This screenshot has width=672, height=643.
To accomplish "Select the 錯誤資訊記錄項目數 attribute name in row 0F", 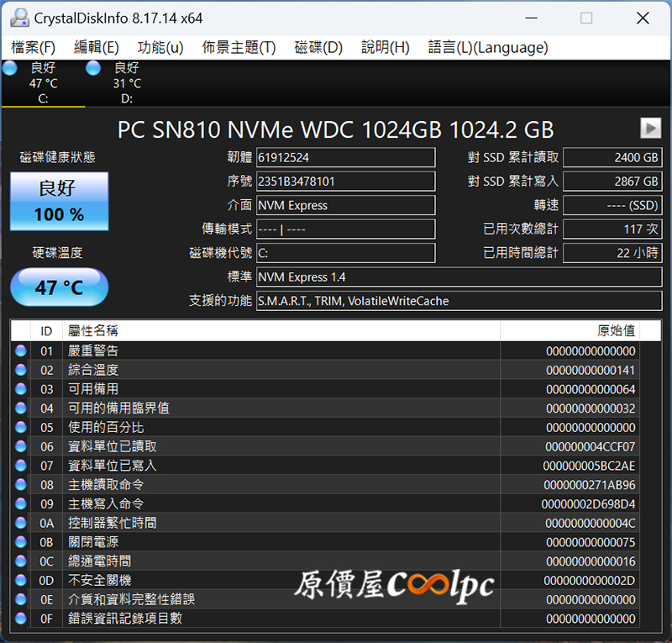I will pyautogui.click(x=125, y=619).
